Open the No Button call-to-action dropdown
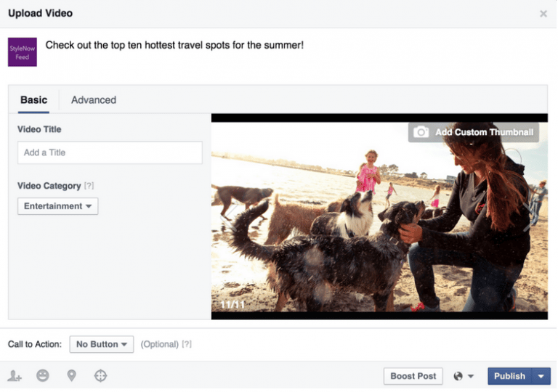 click(102, 344)
